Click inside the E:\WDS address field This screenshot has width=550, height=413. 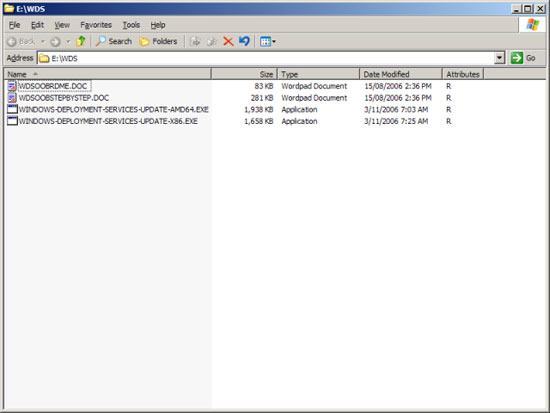click(x=267, y=58)
